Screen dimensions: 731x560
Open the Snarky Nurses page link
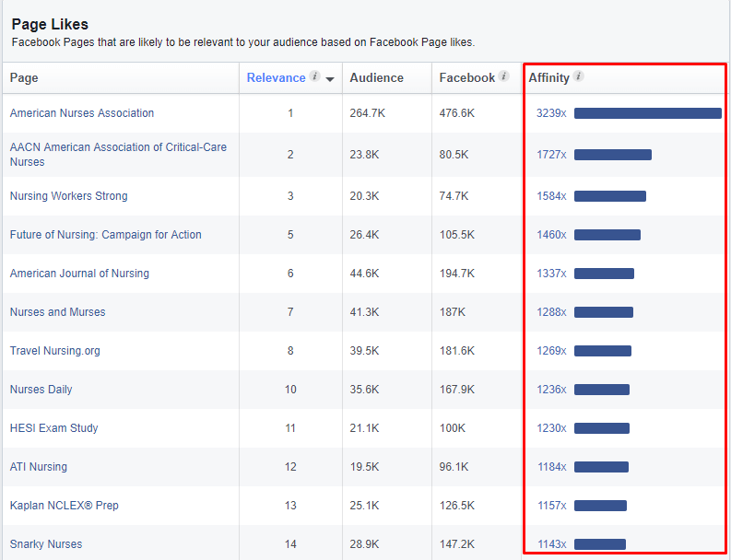46,543
